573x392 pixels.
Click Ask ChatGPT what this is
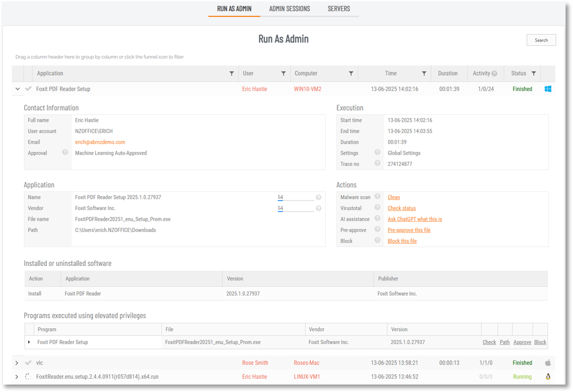[415, 219]
